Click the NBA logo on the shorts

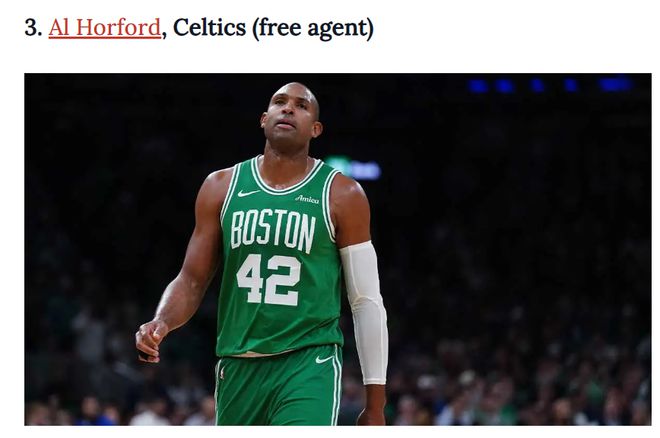coord(221,372)
